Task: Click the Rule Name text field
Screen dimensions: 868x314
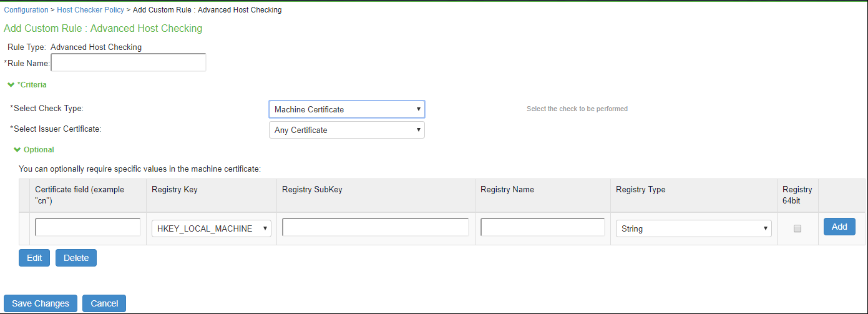Action: pos(129,62)
